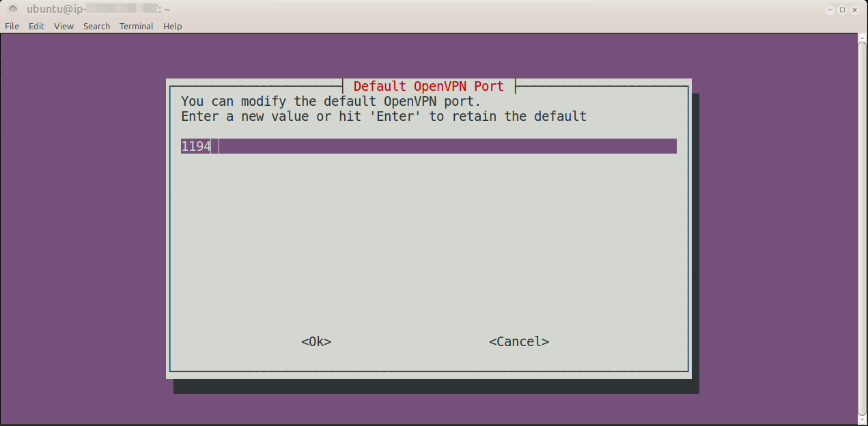Image resolution: width=868 pixels, height=426 pixels.
Task: Open the File menu
Action: (x=12, y=26)
